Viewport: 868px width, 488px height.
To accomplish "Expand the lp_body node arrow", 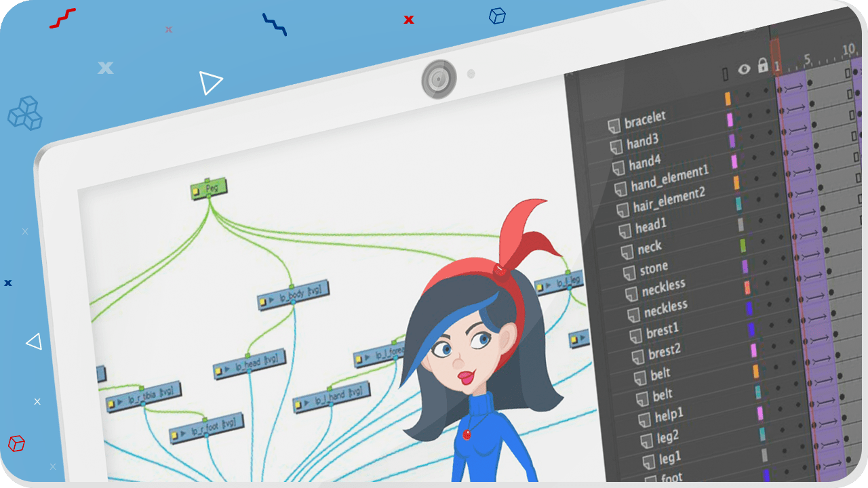I will [273, 300].
